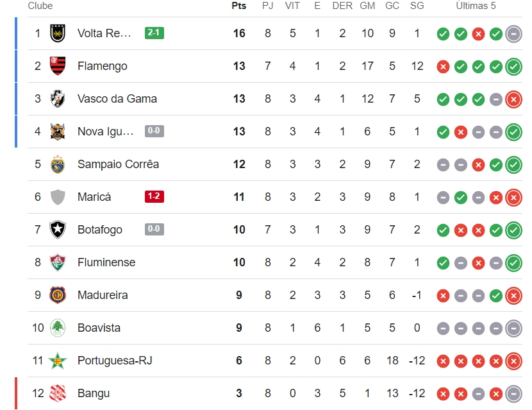Image resolution: width=532 pixels, height=410 pixels.
Task: Click Vasco da Gama's latest circled loss icon
Action: 513,99
